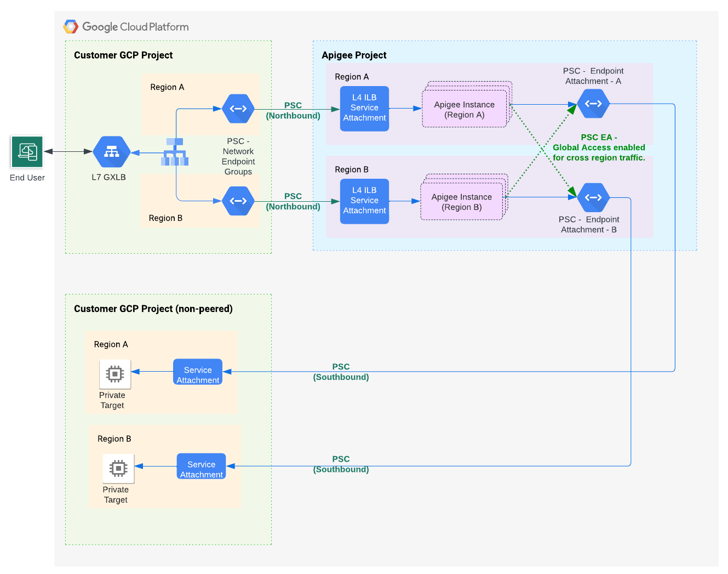Click Region B Service Attachment in non-peered project
The width and height of the screenshot is (728, 574).
(201, 467)
